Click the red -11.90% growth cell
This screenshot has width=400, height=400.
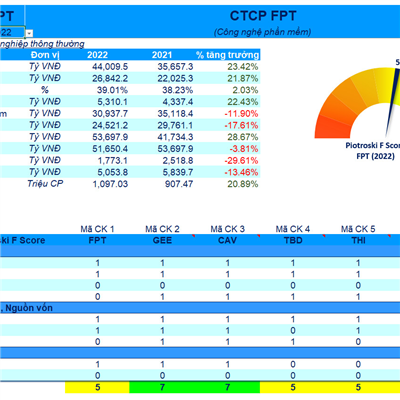241,114
